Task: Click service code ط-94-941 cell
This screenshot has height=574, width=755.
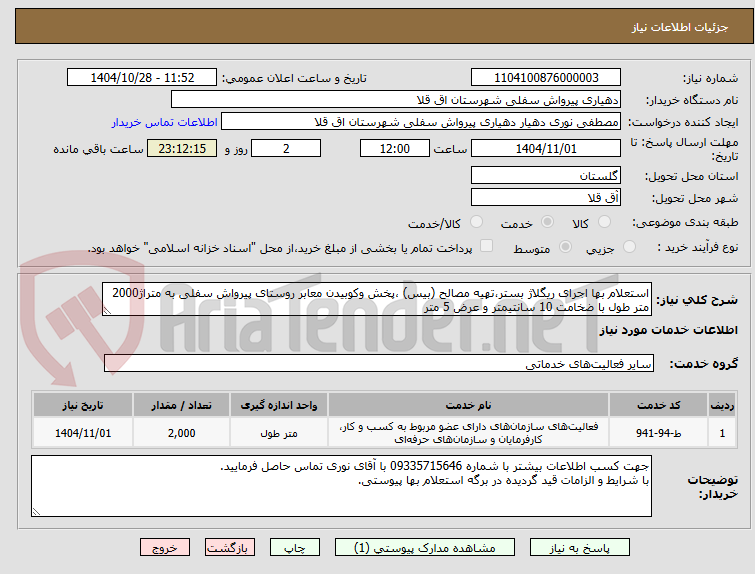Action: tap(658, 433)
